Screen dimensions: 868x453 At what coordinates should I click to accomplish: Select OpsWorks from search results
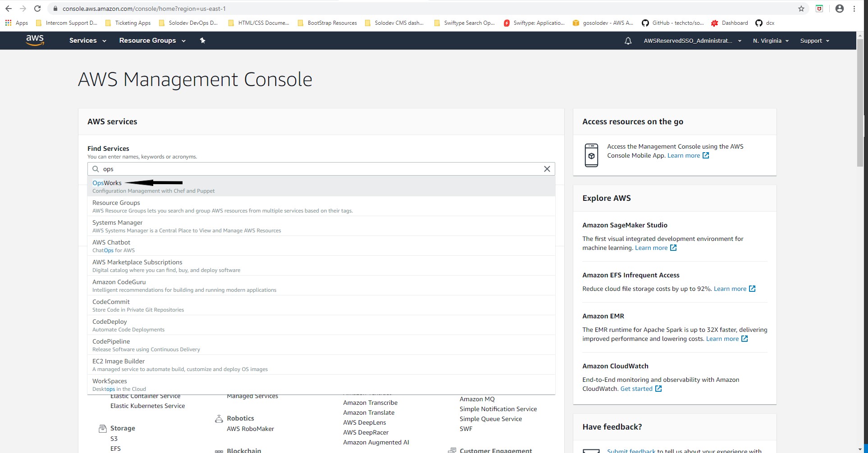click(321, 186)
